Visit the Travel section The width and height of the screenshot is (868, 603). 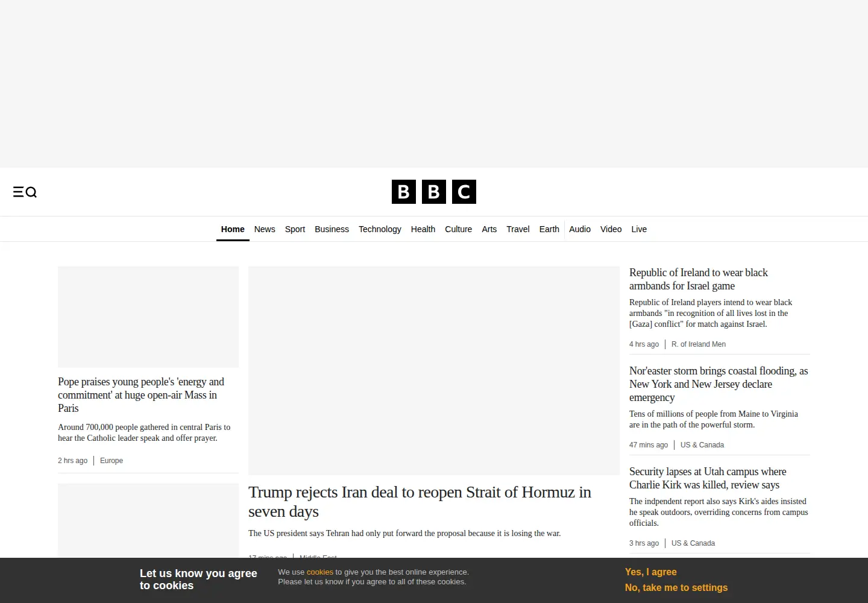click(x=518, y=229)
